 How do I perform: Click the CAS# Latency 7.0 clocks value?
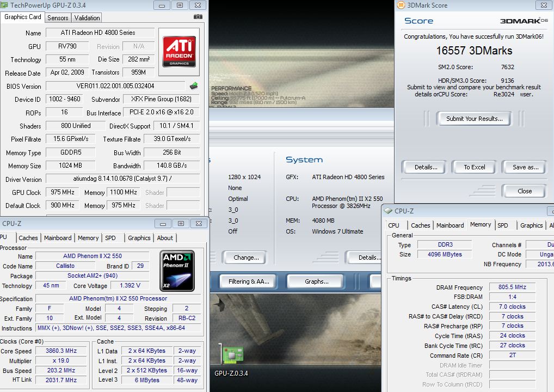(512, 307)
